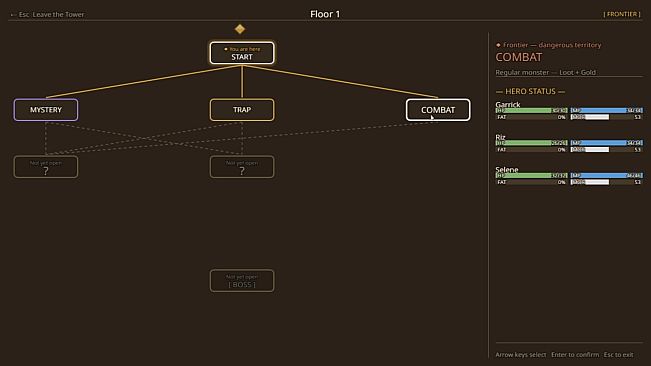
Task: Click Garrick's blue MP bar
Action: [x=607, y=110]
